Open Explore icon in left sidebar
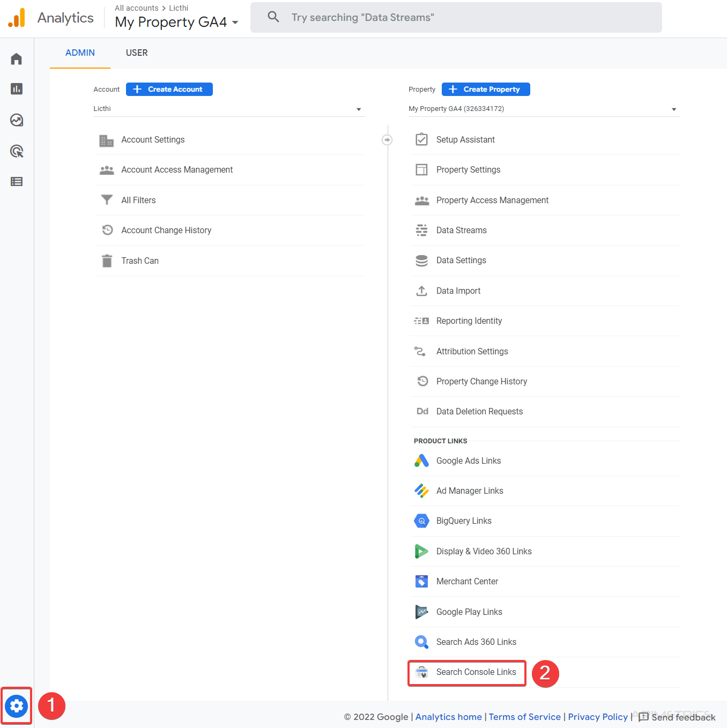Image resolution: width=727 pixels, height=728 pixels. tap(17, 120)
